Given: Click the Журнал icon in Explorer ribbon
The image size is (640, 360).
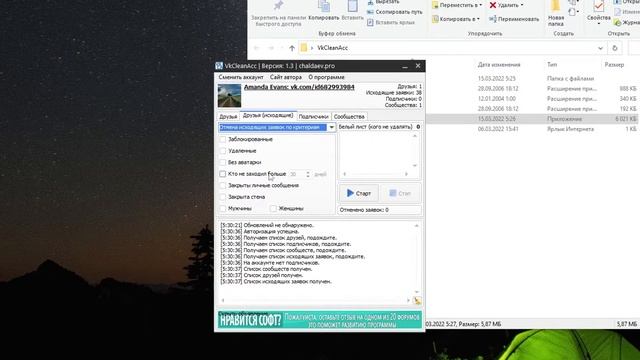Looking at the screenshot, I should point(618,23).
